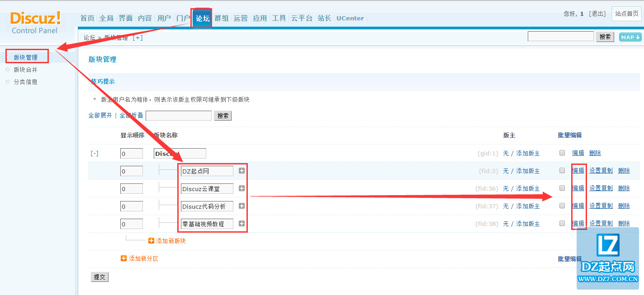Expand breadcrumb [+] shortcut link
Viewport: 644px width, 295px height.
(137, 37)
